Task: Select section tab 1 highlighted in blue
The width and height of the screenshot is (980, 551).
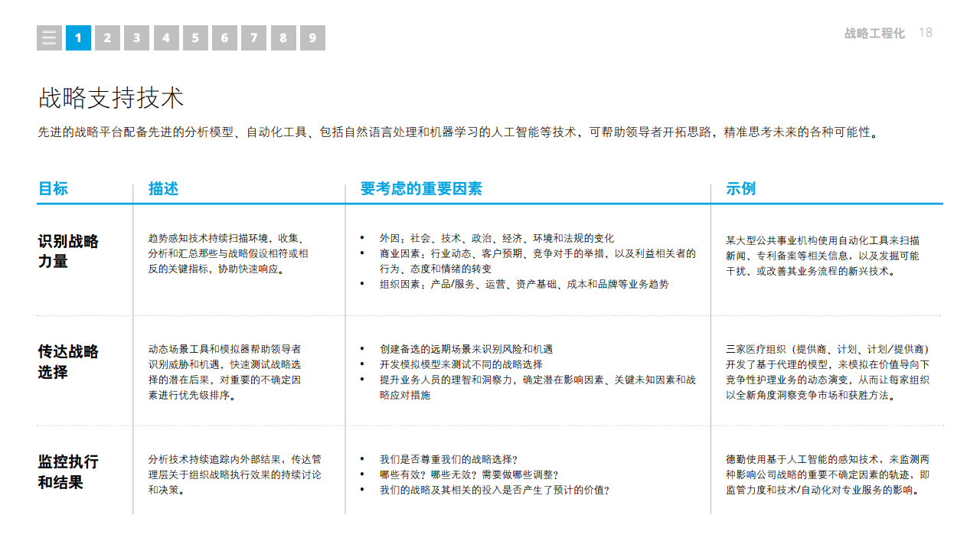Action: coord(78,37)
